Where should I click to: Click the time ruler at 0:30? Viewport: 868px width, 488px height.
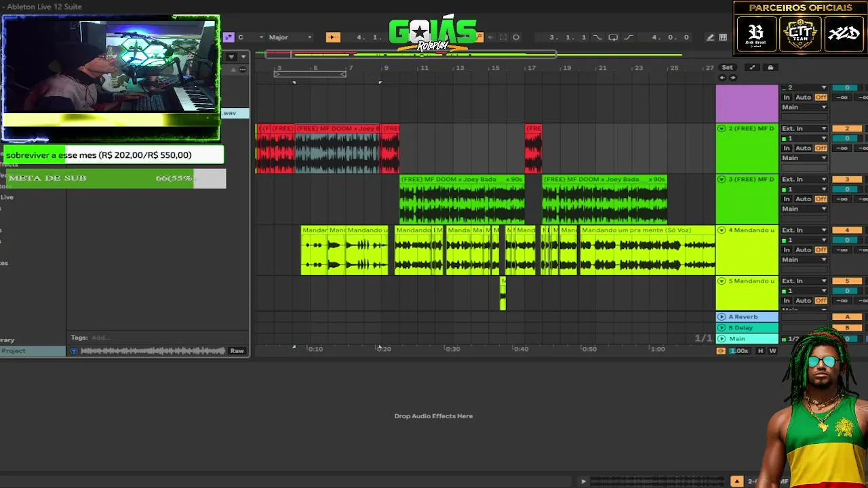[x=452, y=349]
